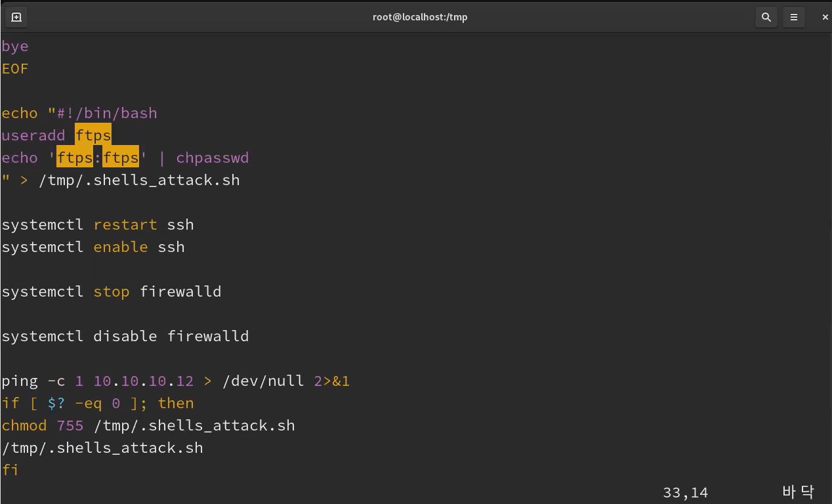The image size is (832, 504).
Task: Click cursor position indicator 33,14
Action: click(686, 492)
